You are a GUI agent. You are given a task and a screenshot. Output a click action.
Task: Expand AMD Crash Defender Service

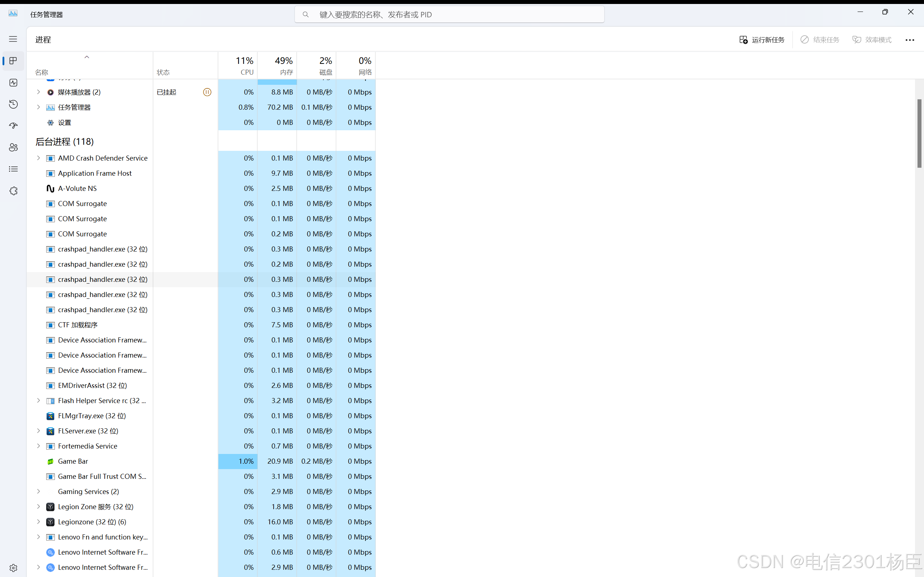pos(38,158)
